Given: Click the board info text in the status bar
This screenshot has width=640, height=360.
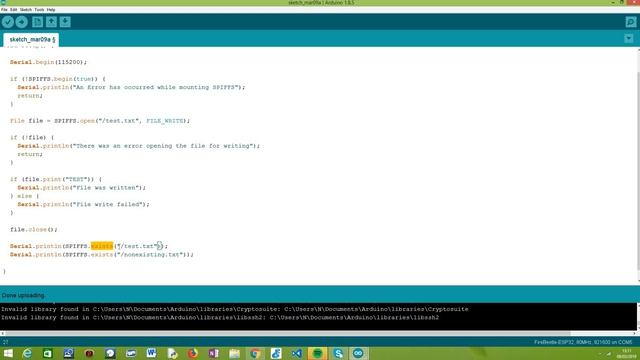Looking at the screenshot, I should click(x=583, y=342).
